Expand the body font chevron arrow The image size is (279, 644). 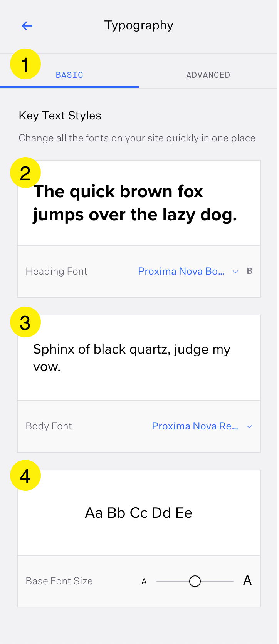point(249,427)
